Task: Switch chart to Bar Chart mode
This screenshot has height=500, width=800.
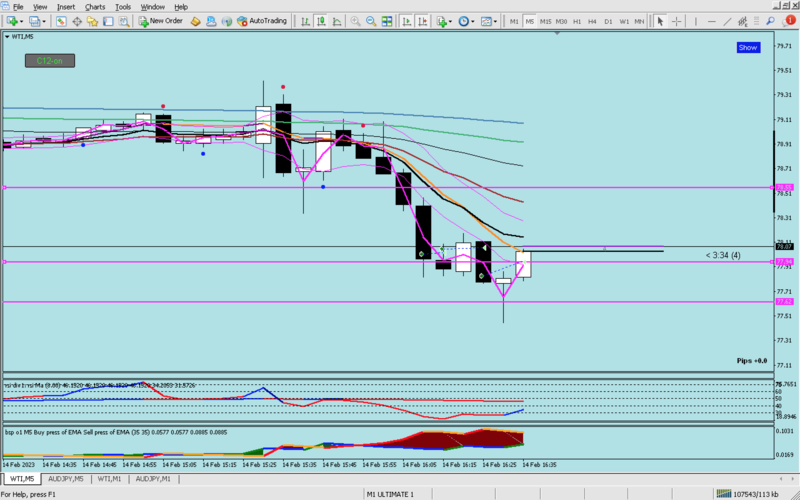Action: pyautogui.click(x=305, y=21)
